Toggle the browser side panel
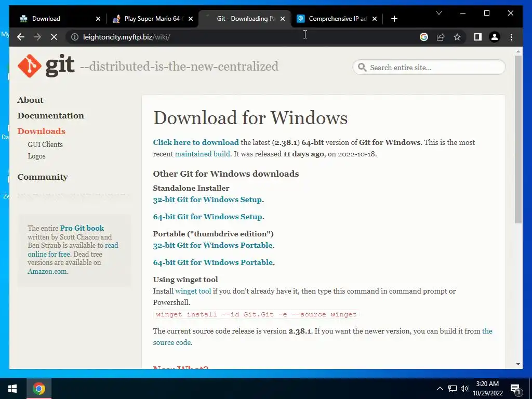Viewport: 532px width, 399px height. tap(478, 37)
